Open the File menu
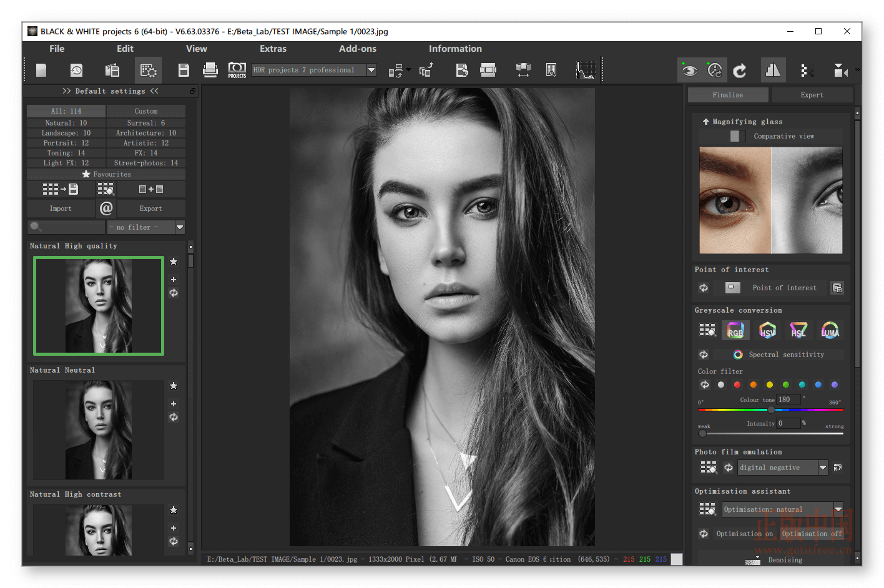The width and height of the screenshot is (884, 588). (57, 49)
